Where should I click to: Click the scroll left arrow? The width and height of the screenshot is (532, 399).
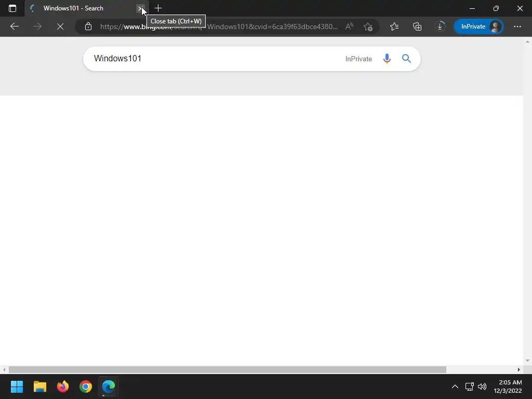coord(4,369)
